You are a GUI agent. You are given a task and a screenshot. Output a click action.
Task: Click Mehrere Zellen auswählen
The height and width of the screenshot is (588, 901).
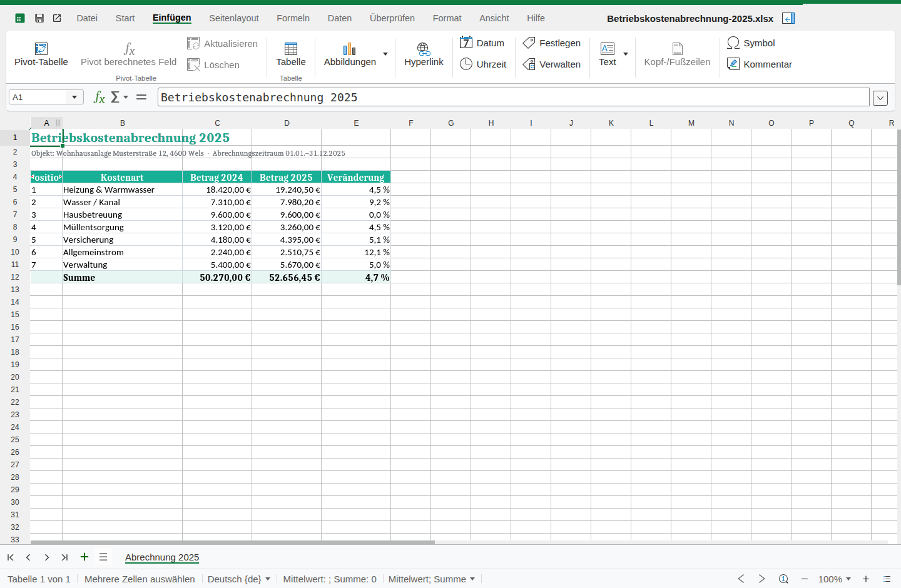[140, 579]
